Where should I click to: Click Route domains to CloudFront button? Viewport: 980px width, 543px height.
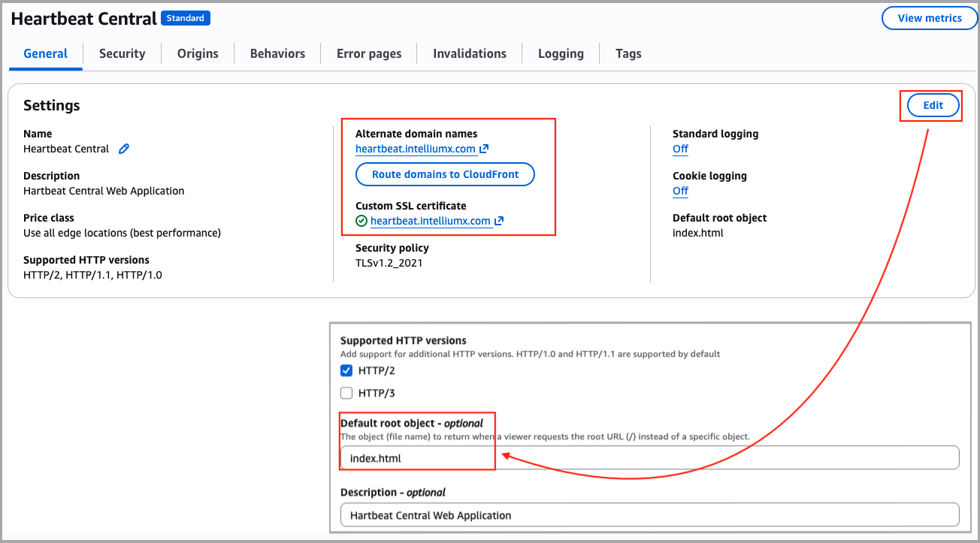(445, 174)
